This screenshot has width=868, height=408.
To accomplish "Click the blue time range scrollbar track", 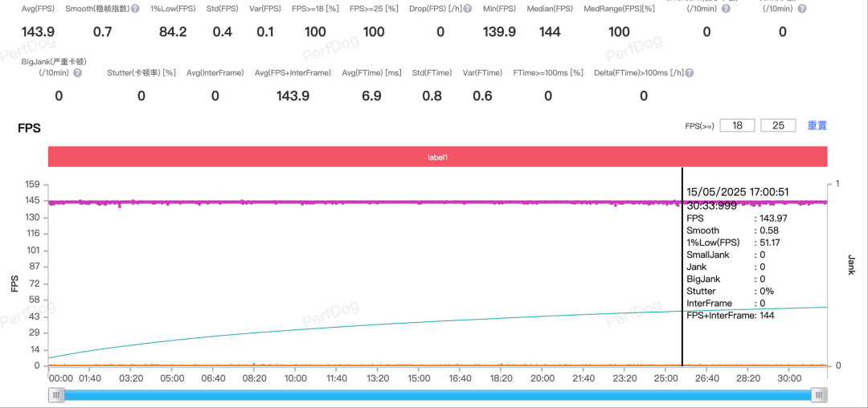I will tap(437, 394).
